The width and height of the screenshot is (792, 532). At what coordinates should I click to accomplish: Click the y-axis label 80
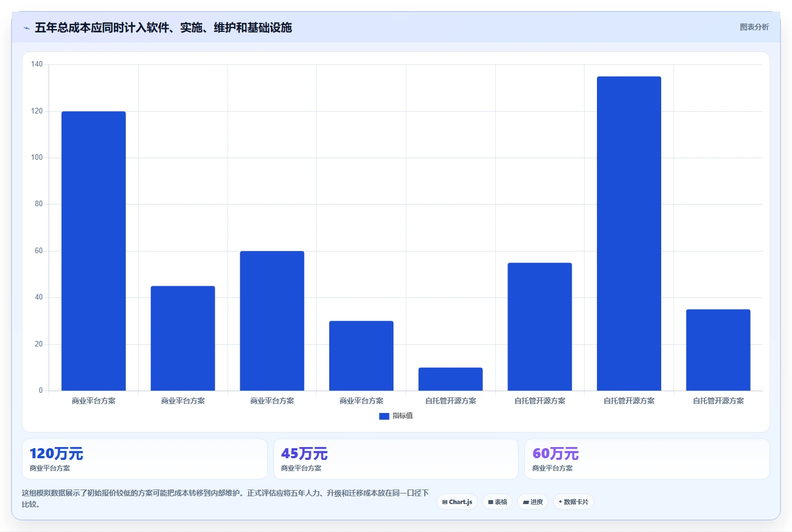[x=39, y=204]
